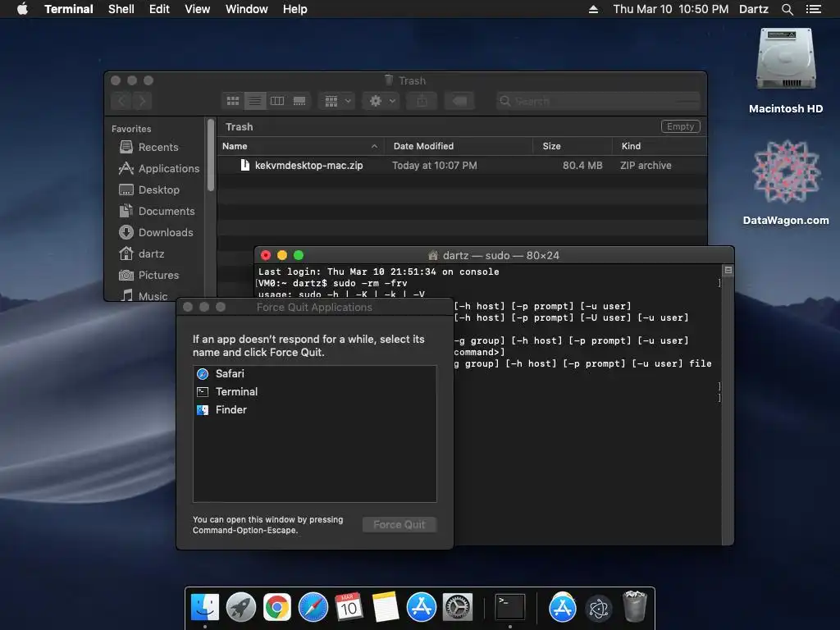The width and height of the screenshot is (840, 630).
Task: Select kekvmdesktop-mac.zip file row
Action: coord(462,166)
